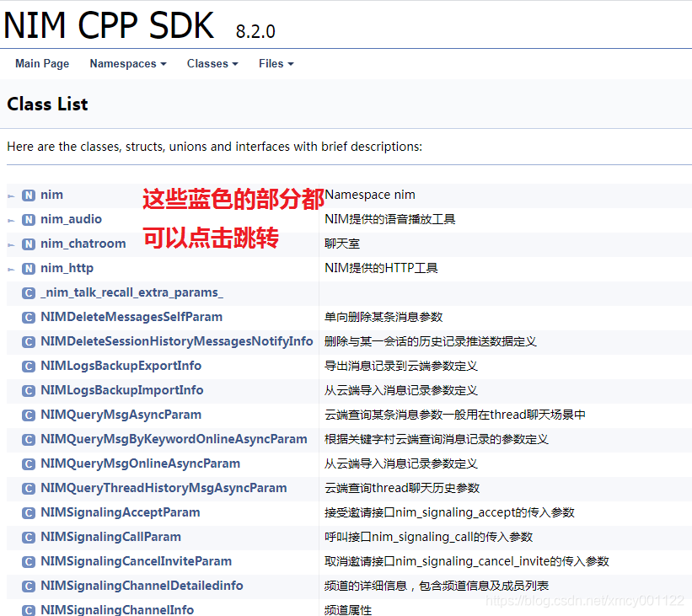Open the Classes dropdown menu
Screen dimensions: 692x616
point(212,64)
